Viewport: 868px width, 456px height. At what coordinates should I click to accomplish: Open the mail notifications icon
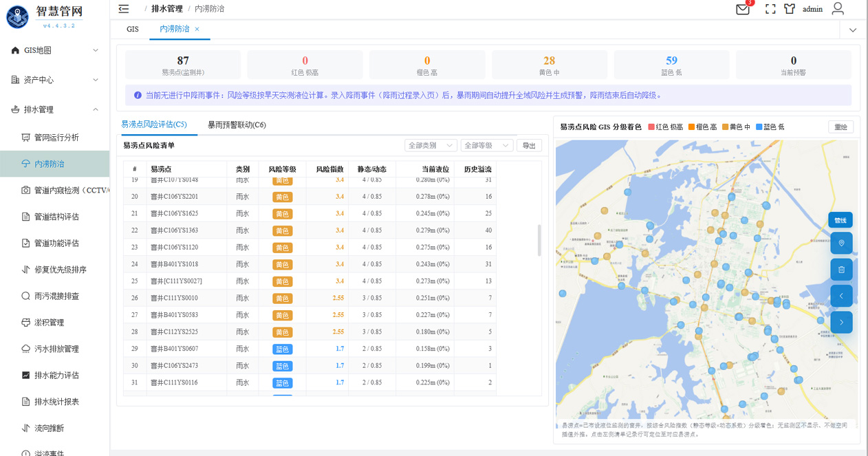pos(742,9)
